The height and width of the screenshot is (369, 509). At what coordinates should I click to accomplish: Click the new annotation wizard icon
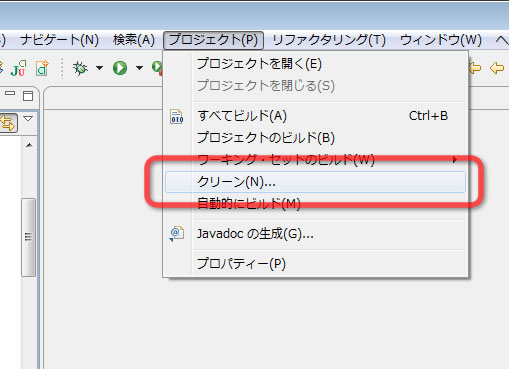43,68
